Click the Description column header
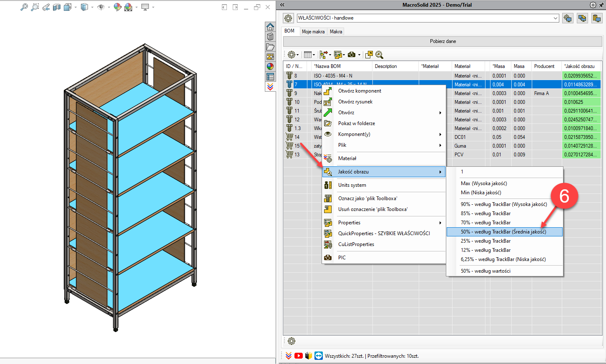 395,66
